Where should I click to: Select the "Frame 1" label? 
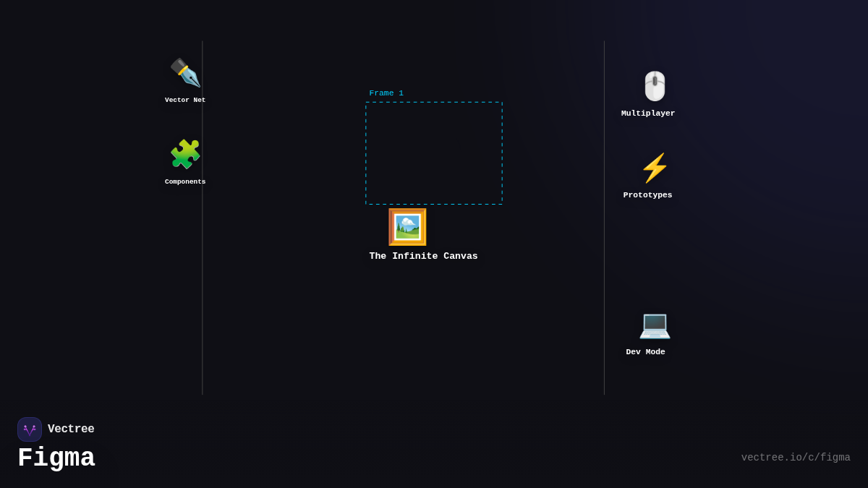click(386, 93)
